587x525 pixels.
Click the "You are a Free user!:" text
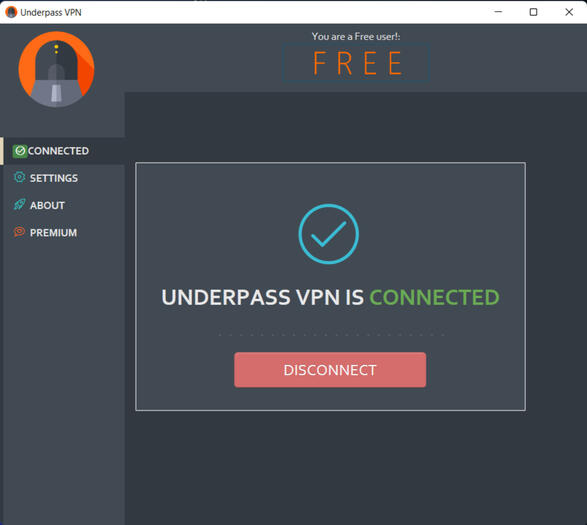tap(356, 36)
